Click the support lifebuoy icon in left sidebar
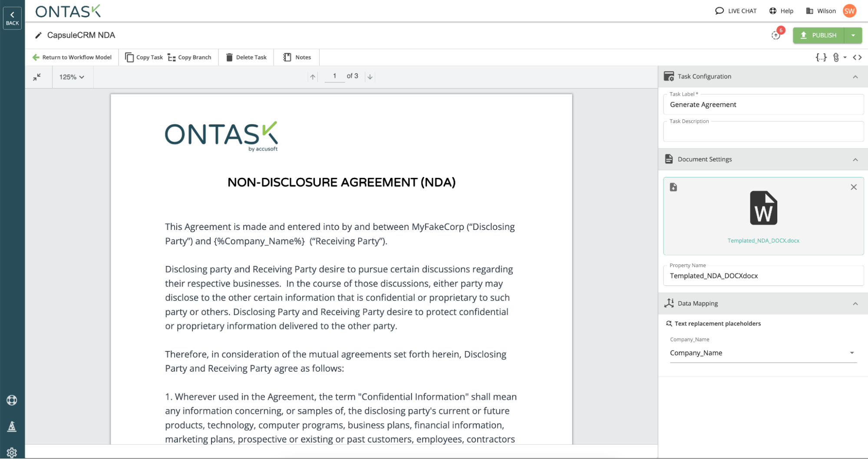This screenshot has width=868, height=459. [x=12, y=400]
